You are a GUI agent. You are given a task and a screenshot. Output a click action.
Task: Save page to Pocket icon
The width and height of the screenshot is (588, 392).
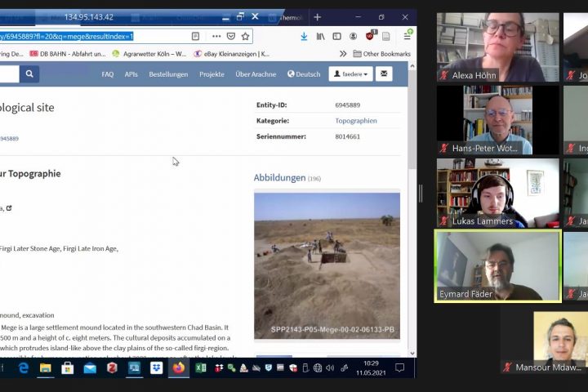tap(231, 36)
